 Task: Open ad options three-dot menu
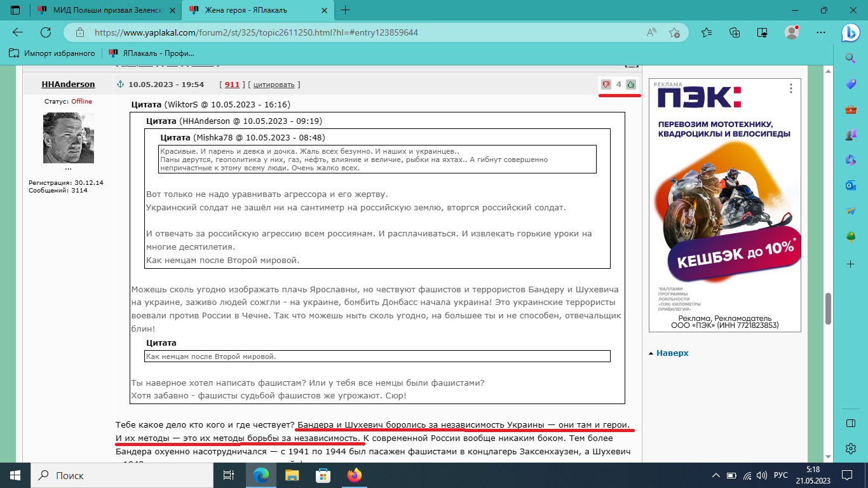pyautogui.click(x=791, y=88)
